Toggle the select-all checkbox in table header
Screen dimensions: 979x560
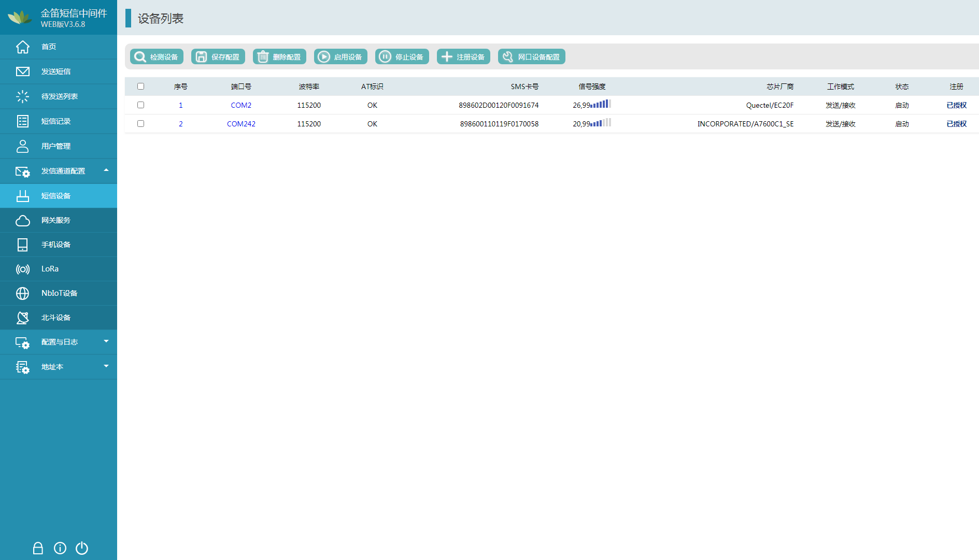click(140, 87)
